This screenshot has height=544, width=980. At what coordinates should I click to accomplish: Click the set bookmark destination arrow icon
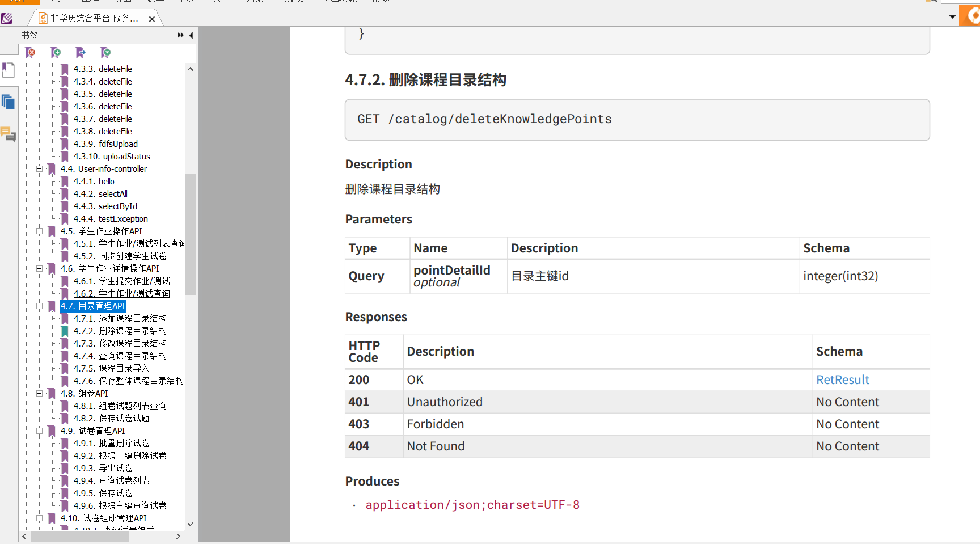[81, 53]
